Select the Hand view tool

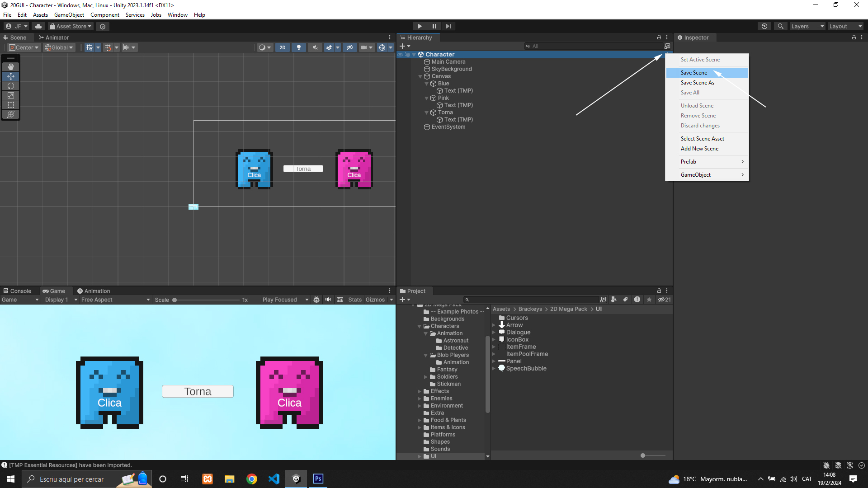(11, 67)
